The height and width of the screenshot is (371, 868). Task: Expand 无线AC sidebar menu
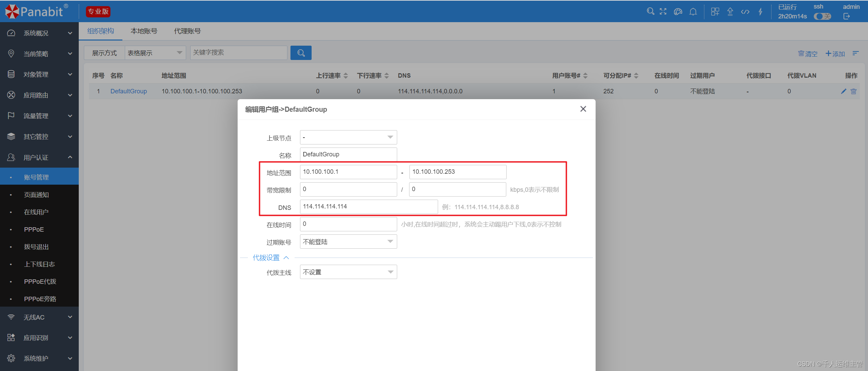pos(39,317)
